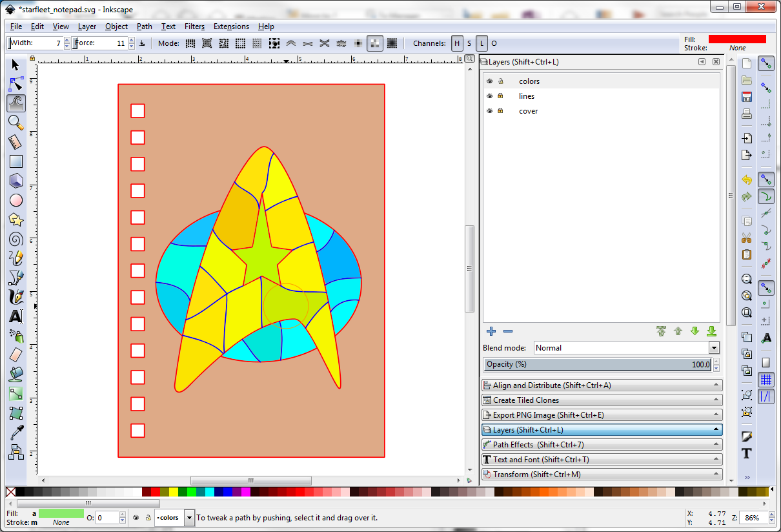The height and width of the screenshot is (532, 781).
Task: Select the cover layer row
Action: 602,111
